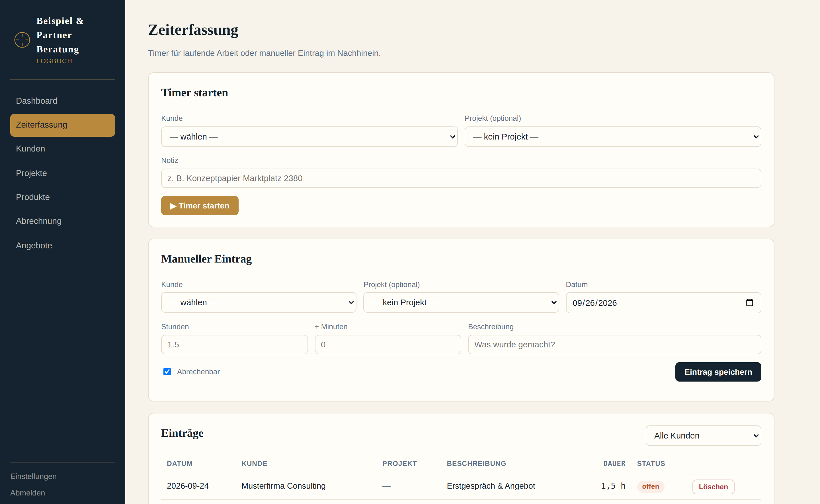Viewport: 820px width, 504px height.
Task: Click the Stunden input field
Action: pyautogui.click(x=234, y=344)
